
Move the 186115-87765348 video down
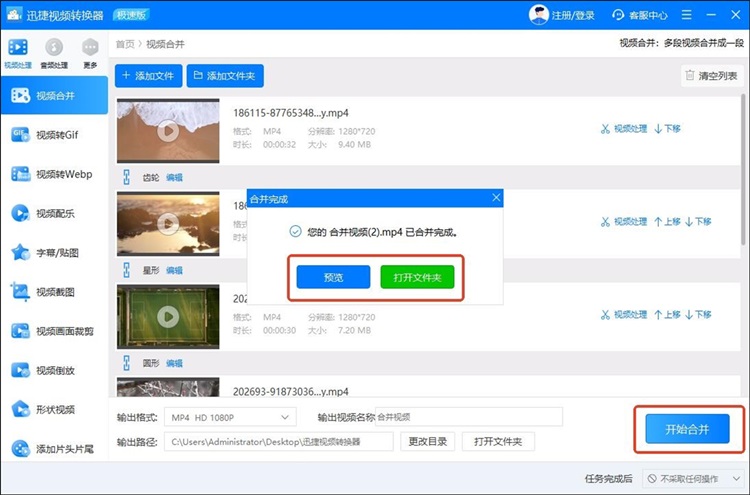point(667,129)
